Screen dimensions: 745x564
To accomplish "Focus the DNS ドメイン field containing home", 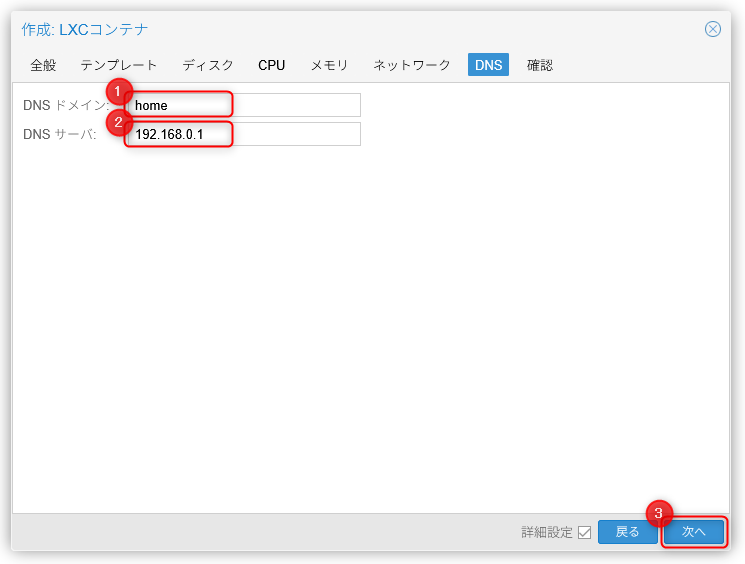I will 245,105.
